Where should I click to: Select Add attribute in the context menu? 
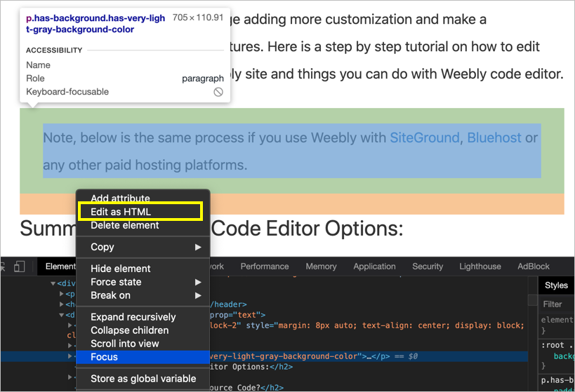[x=120, y=198]
